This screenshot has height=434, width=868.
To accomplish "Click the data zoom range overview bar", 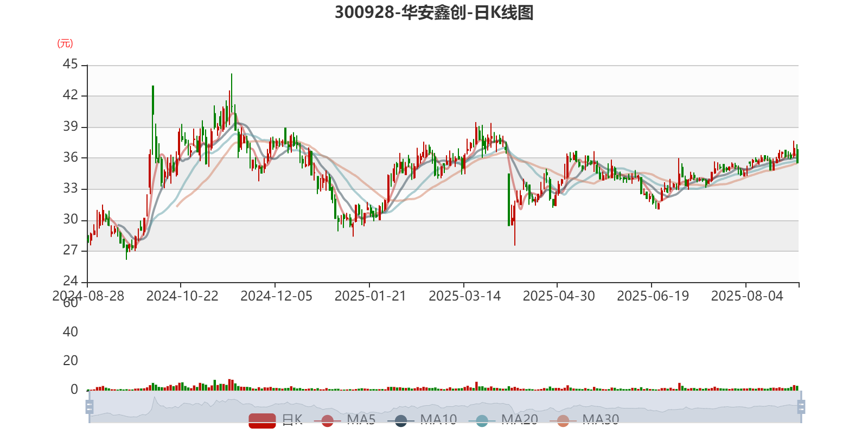I will [445, 407].
